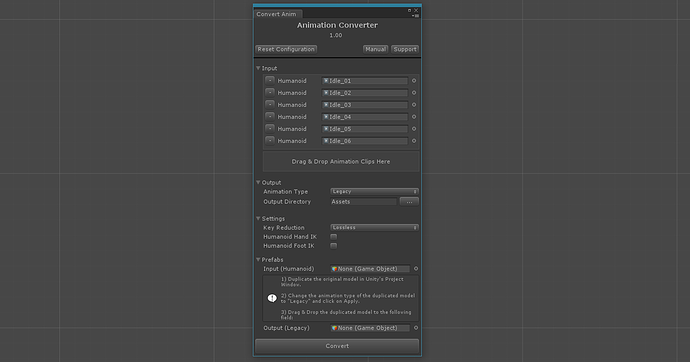Close the Animation Converter window
This screenshot has width=690, height=362.
coord(416,10)
